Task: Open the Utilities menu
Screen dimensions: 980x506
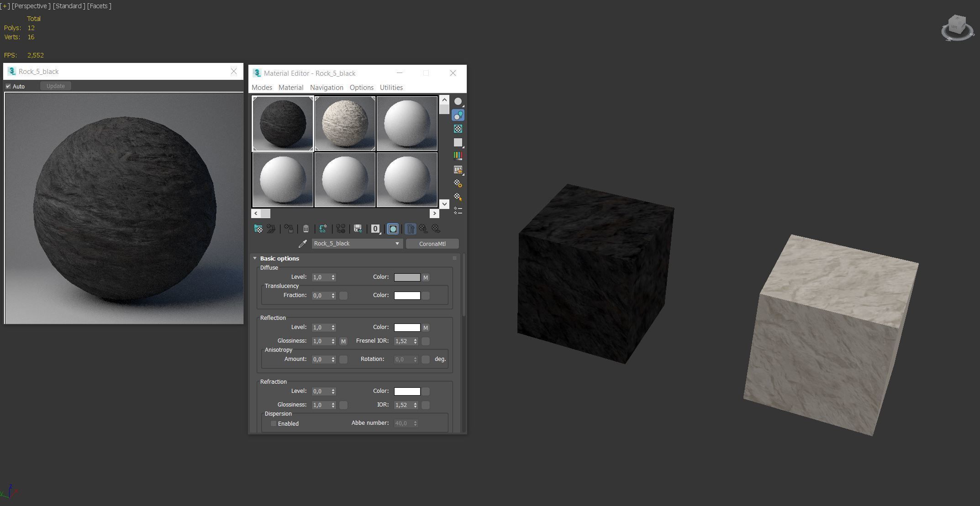Action: point(391,88)
